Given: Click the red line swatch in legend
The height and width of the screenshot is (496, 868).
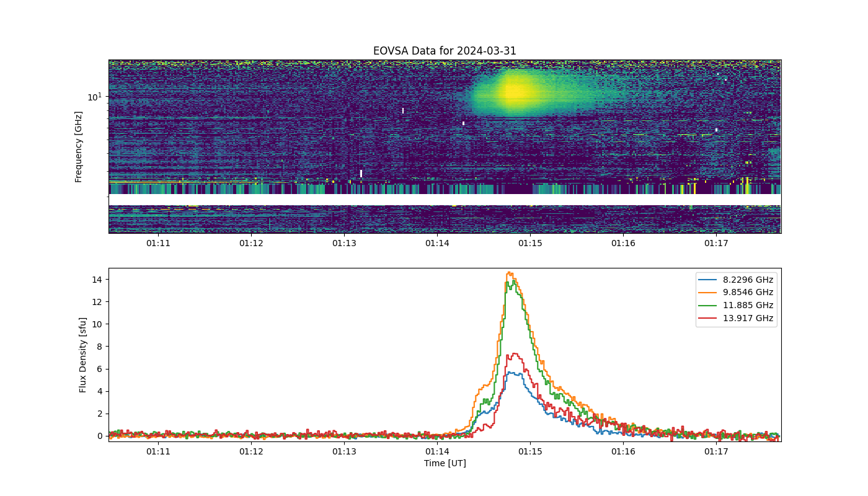Looking at the screenshot, I should tap(709, 319).
